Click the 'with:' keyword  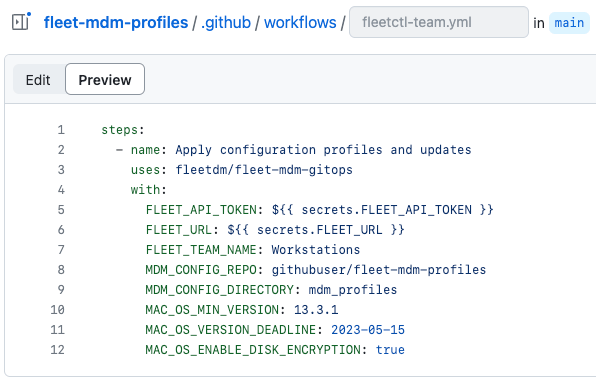(x=149, y=190)
